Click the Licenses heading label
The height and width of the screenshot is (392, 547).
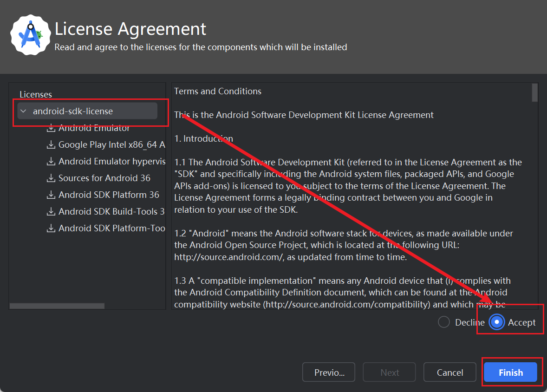tap(36, 94)
